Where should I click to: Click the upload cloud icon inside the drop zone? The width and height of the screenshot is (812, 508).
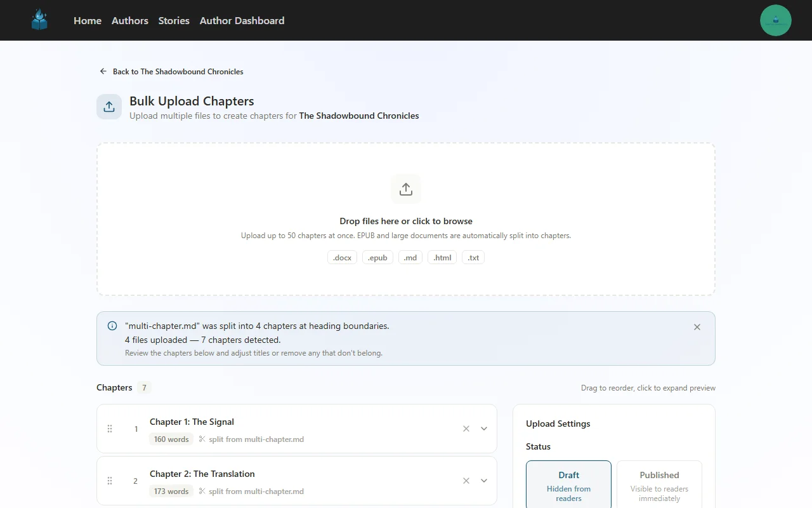point(405,189)
